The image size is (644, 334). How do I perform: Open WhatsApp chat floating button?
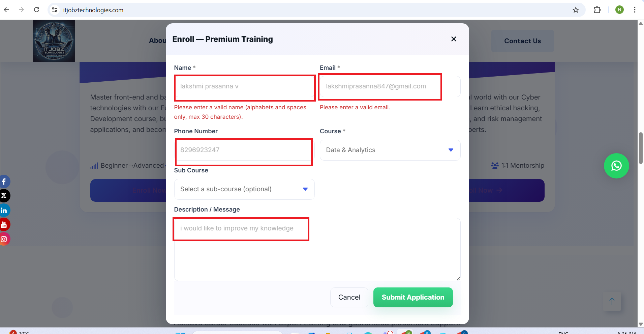tap(616, 166)
